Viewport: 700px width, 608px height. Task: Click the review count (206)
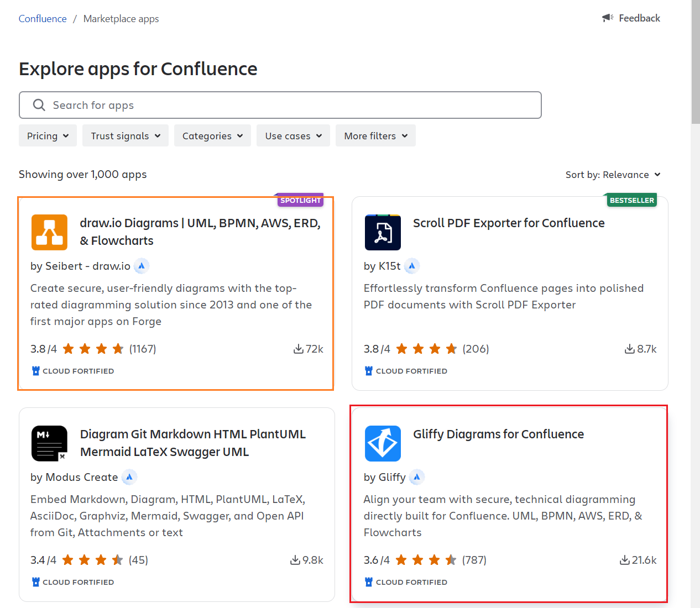[x=476, y=349]
